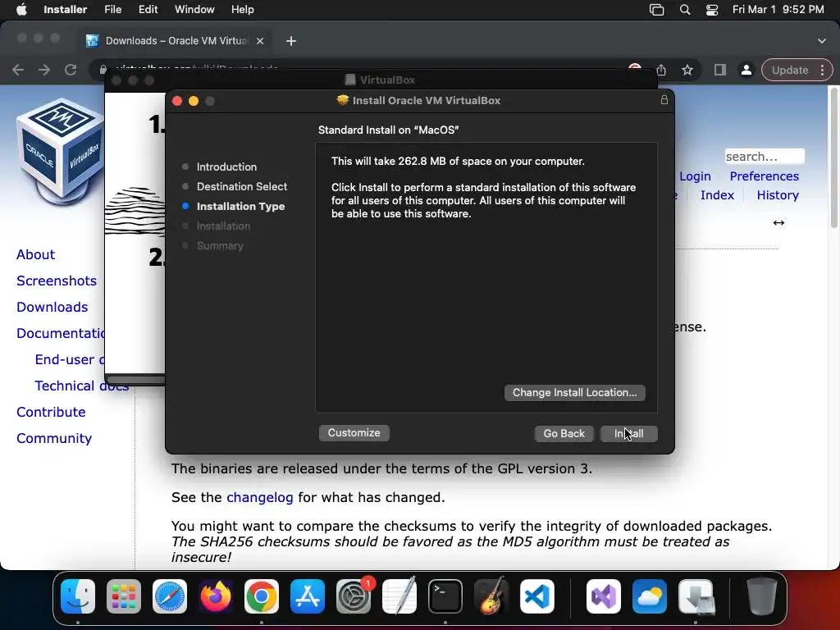Screen dimensions: 840x630
Task: Close the Downloads browser tab
Action: pyautogui.click(x=260, y=41)
